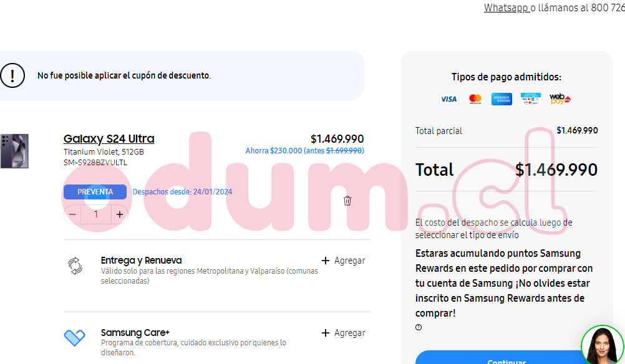Click the PREVENTA badge
The image size is (625, 364).
coord(95,192)
